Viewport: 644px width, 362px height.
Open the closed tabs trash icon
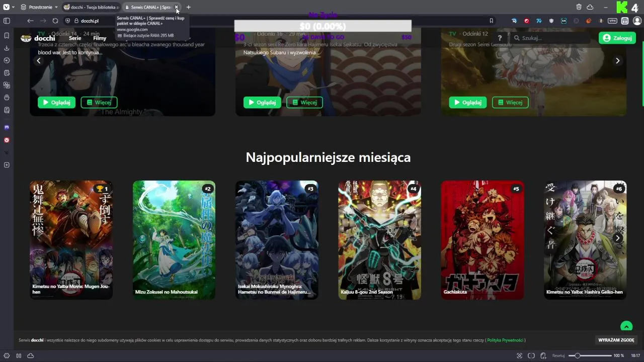[x=579, y=7]
